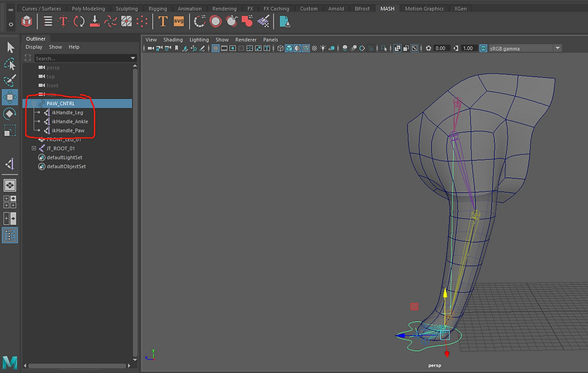Switch to the Animation shelf tab
The height and width of the screenshot is (373, 588).
(x=189, y=9)
